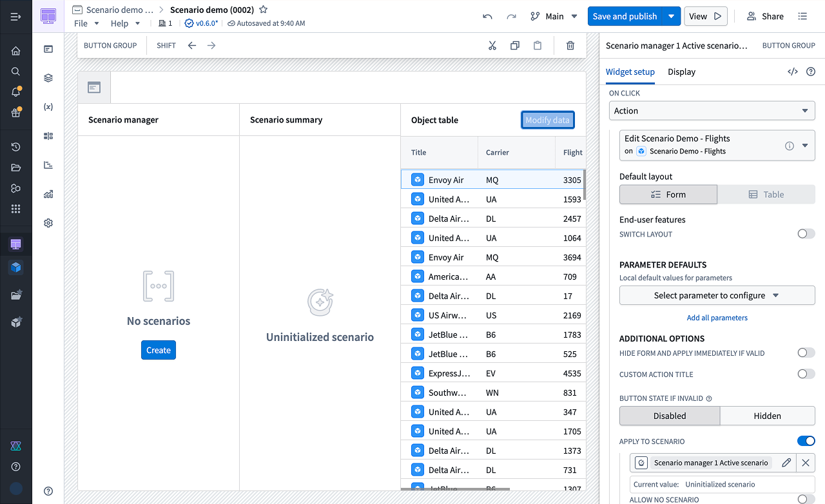Screen dimensions: 825x504
Task: Open the layers panel icon
Action: click(48, 78)
